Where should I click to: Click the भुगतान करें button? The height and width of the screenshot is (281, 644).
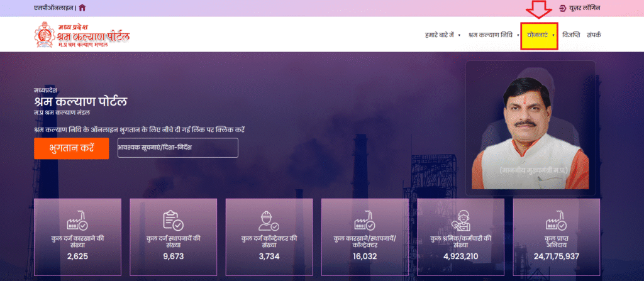72,148
